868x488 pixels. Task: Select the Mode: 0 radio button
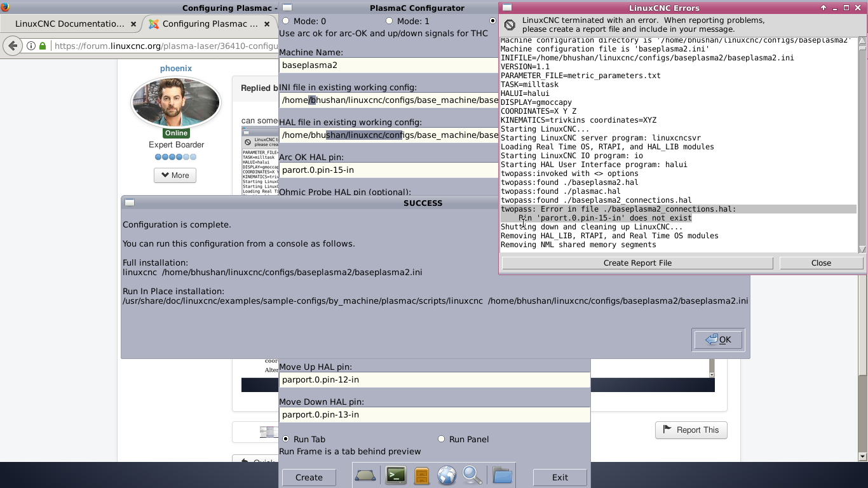(286, 21)
